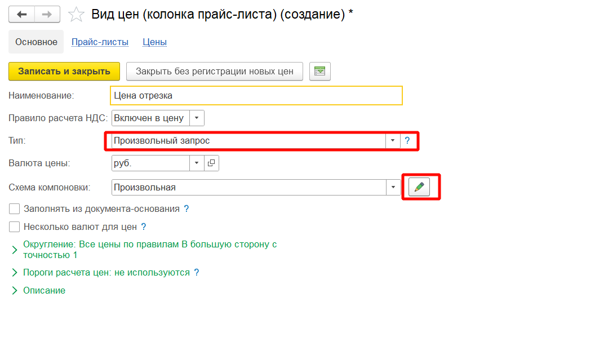Click Записать и закрыть button
This screenshot has height=364, width=595.
64,72
